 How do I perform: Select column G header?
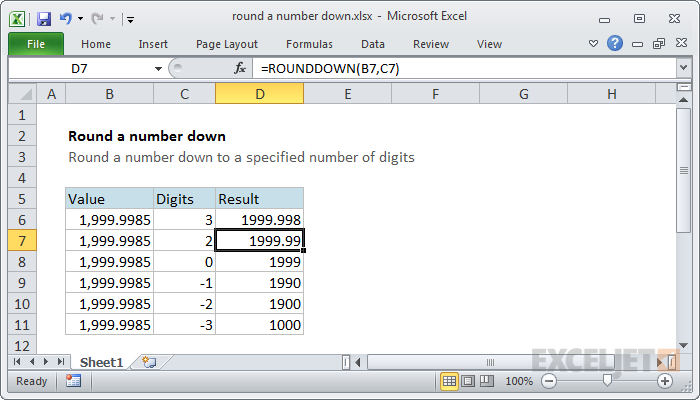tap(523, 94)
